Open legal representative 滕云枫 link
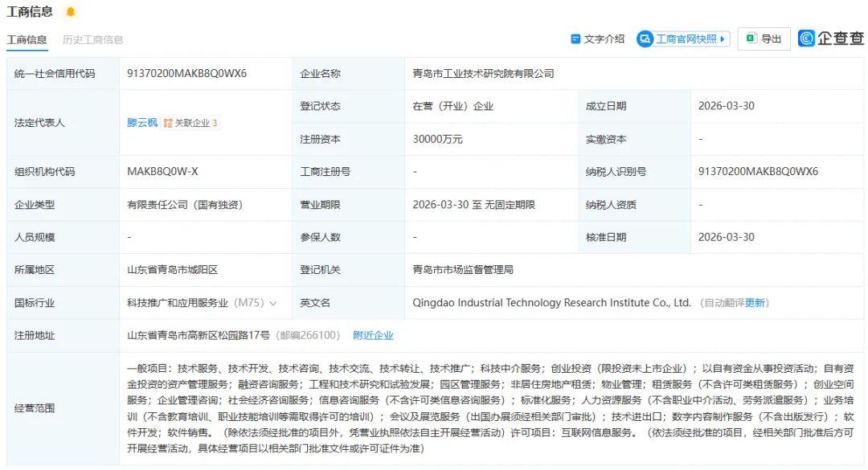Image resolution: width=868 pixels, height=470 pixels. (x=142, y=123)
